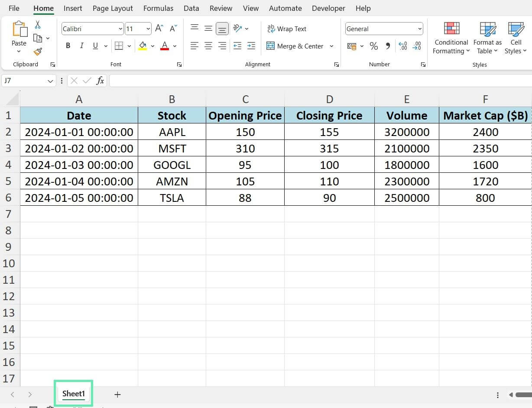Screen dimensions: 532x408
Task: Open the Cell Styles menu
Action: coord(516,38)
